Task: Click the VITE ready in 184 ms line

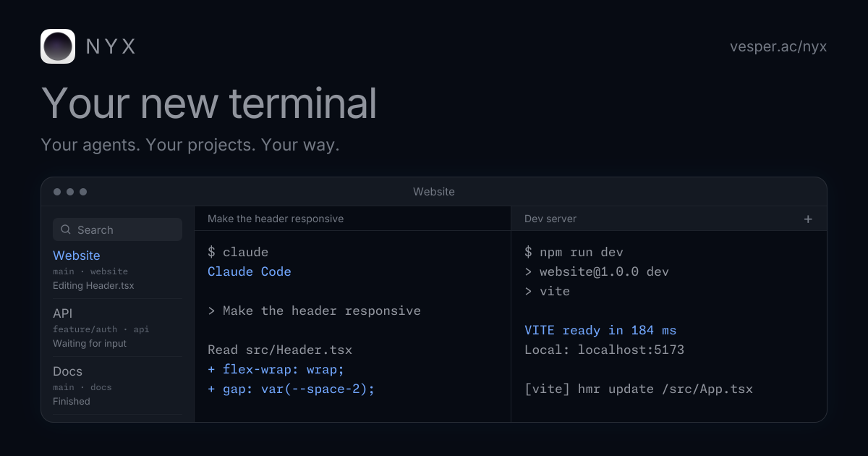Action: (600, 331)
